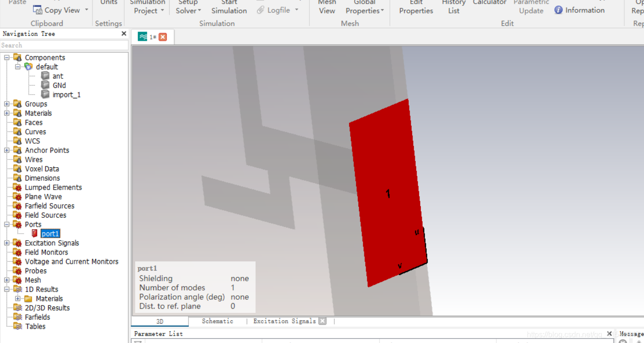Click the Field Monitors folder icon
Image resolution: width=644 pixels, height=343 pixels.
pos(18,252)
